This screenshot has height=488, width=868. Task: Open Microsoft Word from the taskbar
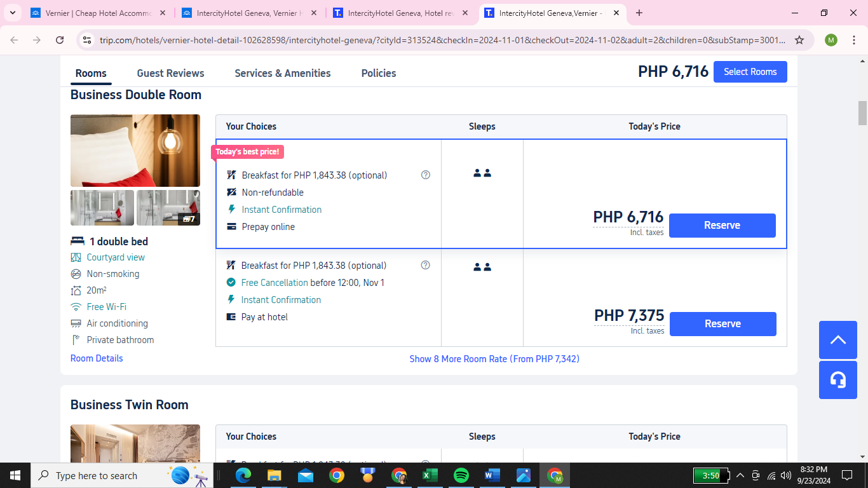pos(492,475)
